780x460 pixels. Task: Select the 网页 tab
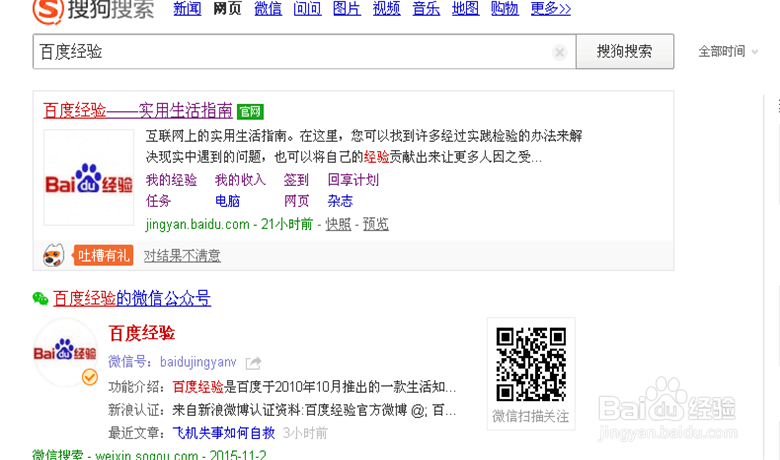pyautogui.click(x=227, y=8)
